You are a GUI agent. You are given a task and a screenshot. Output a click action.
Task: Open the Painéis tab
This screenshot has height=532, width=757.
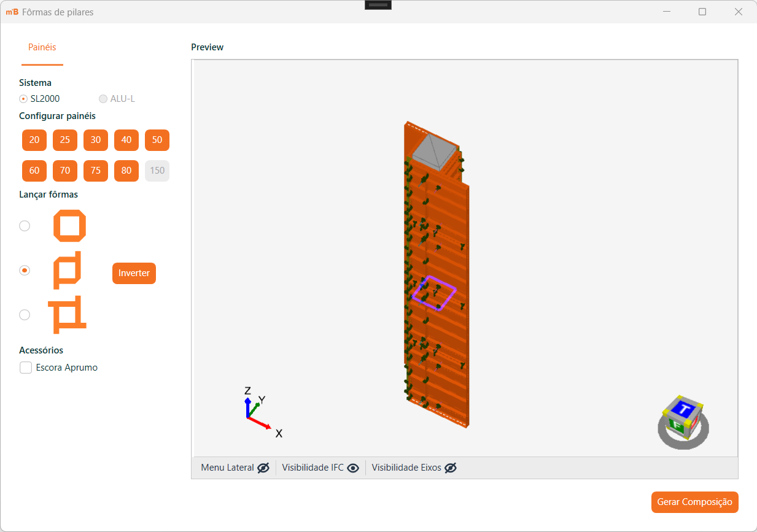tap(42, 47)
